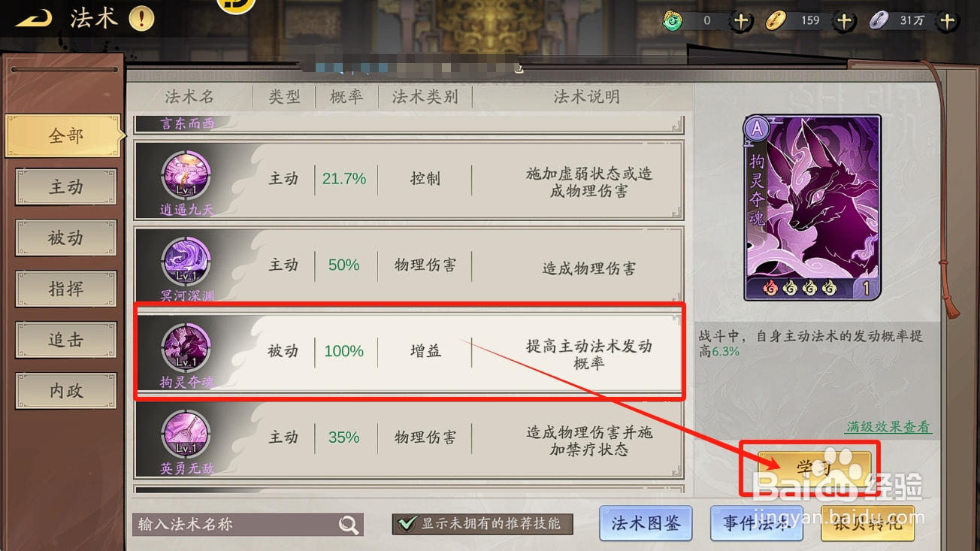Add gold ingots via plus icon
Image resolution: width=980 pixels, height=551 pixels.
pos(844,21)
